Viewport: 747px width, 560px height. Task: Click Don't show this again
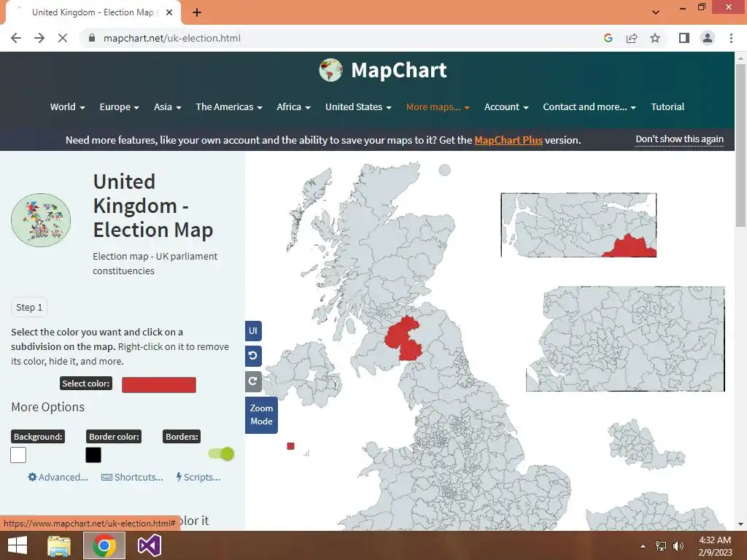pos(679,139)
